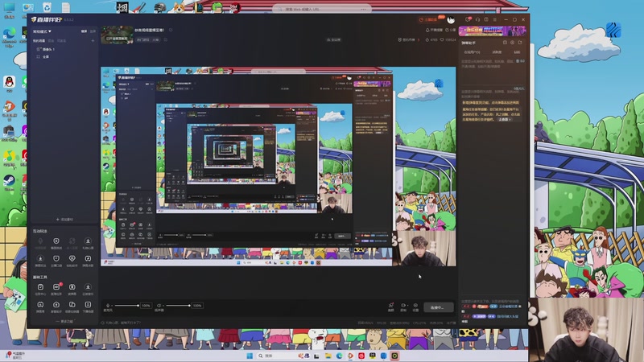
Task: Click the 连接中 start stream button
Action: [438, 307]
